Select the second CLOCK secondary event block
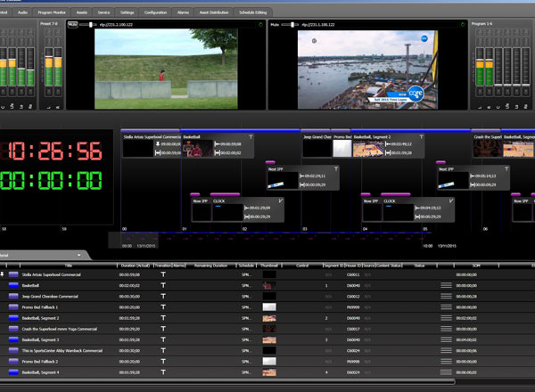The image size is (535, 392). 419,209
